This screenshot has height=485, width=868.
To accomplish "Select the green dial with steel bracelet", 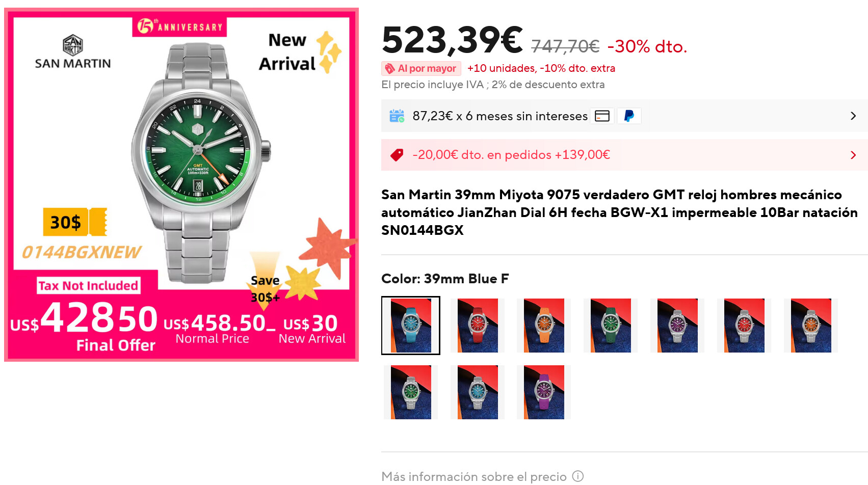I will pyautogui.click(x=411, y=392).
